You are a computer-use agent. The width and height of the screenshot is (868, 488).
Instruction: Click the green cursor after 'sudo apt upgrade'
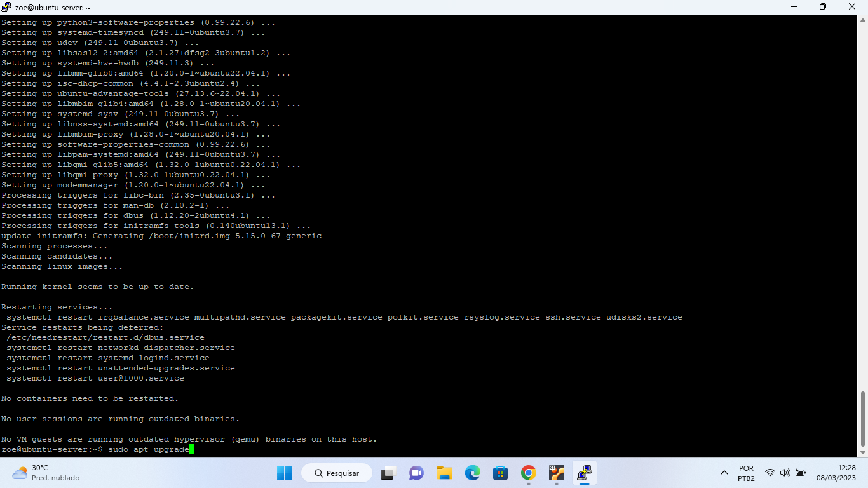(x=192, y=449)
